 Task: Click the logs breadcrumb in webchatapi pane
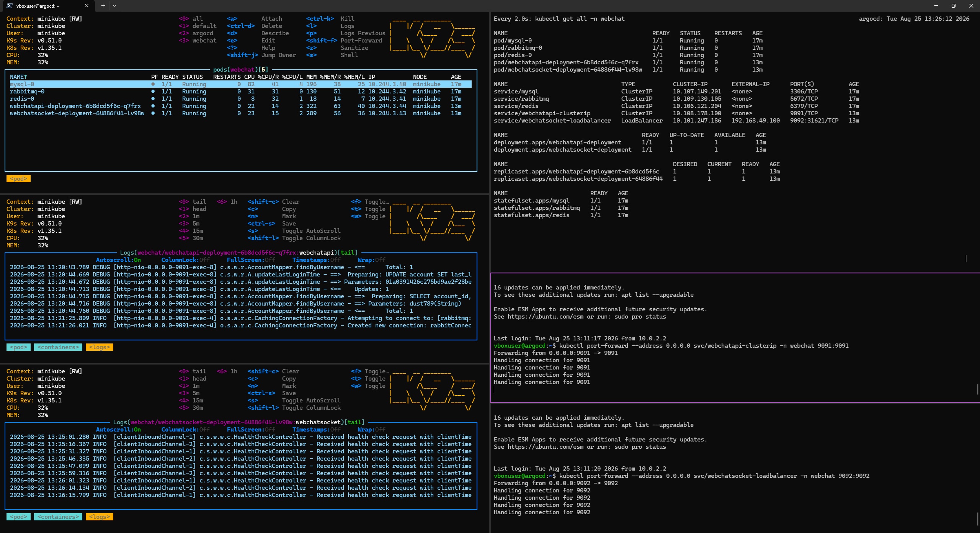tap(100, 347)
